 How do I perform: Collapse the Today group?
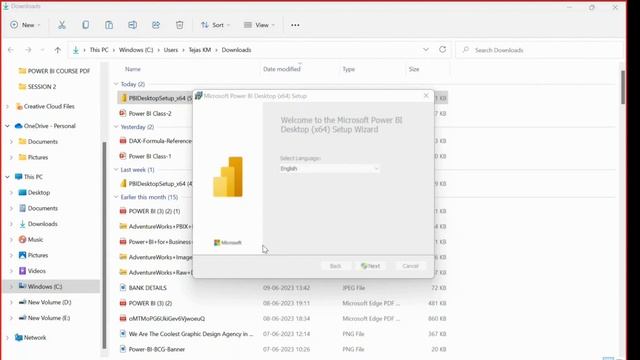116,84
